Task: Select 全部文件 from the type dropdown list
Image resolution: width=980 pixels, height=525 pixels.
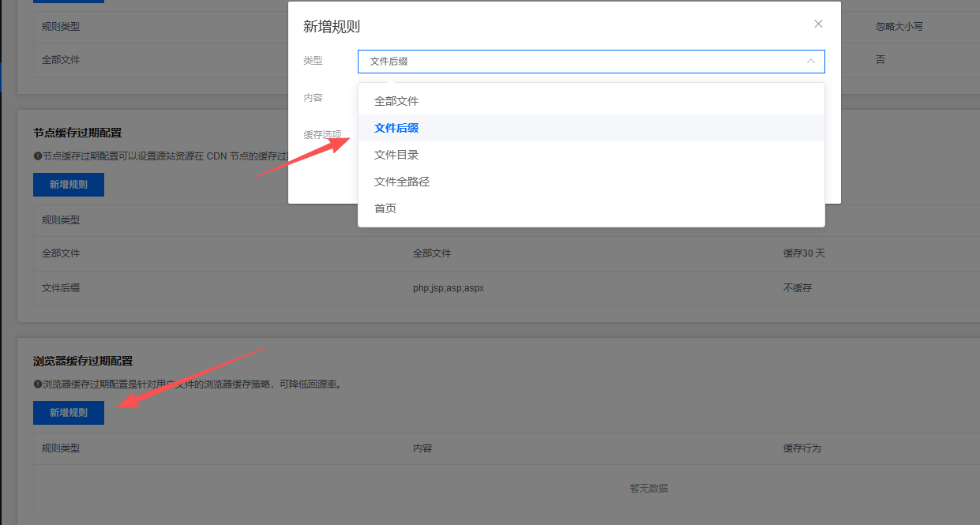Action: 396,101
